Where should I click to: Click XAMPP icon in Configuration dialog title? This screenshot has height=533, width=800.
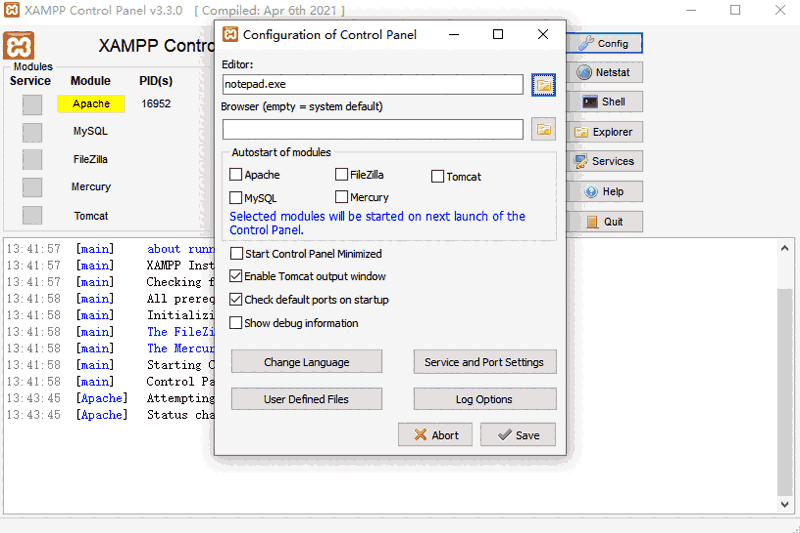coord(231,34)
